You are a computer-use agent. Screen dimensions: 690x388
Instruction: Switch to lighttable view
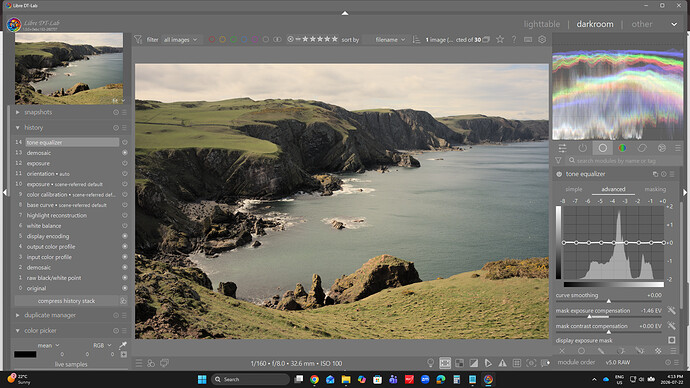click(542, 24)
